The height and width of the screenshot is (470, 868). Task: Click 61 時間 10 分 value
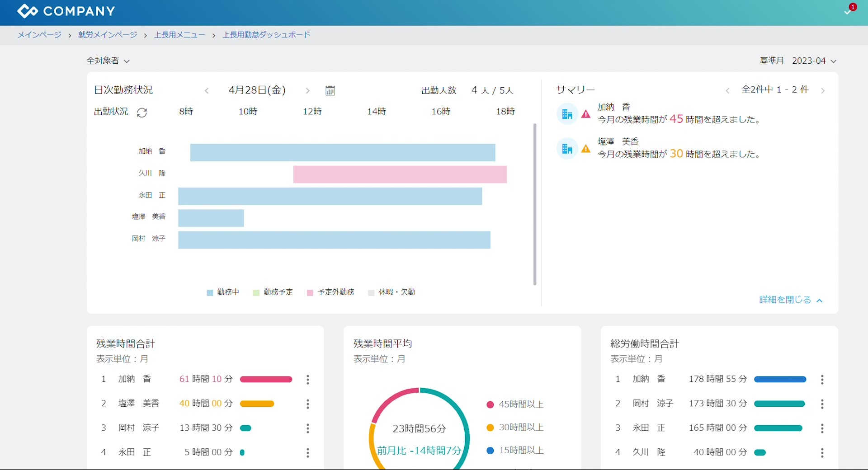click(x=206, y=379)
